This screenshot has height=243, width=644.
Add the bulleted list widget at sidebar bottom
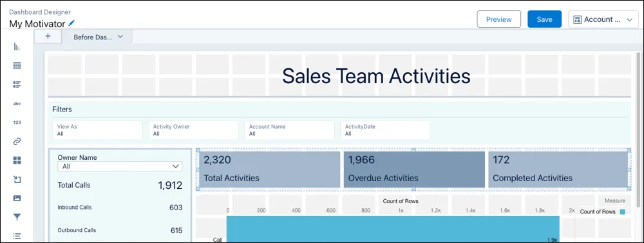click(17, 236)
